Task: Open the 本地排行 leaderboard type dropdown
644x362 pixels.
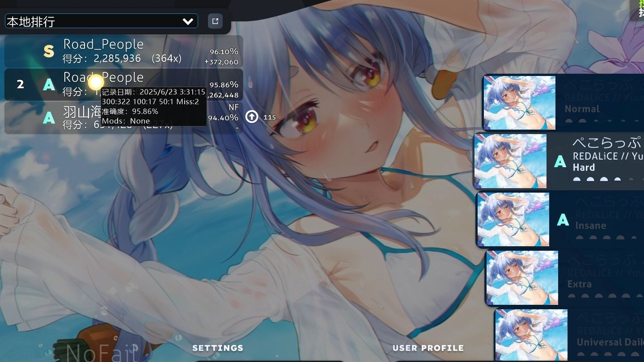Action: tap(101, 21)
